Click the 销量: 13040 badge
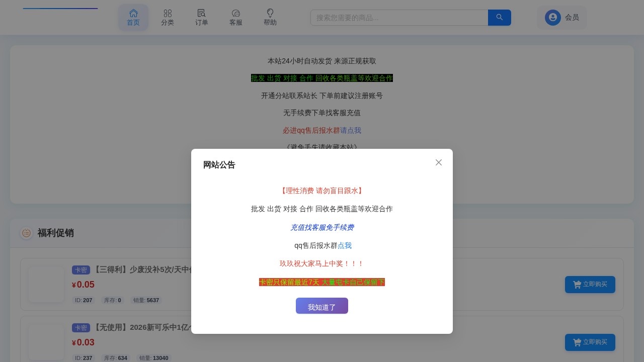Viewport: 644px width, 362px height. click(154, 358)
